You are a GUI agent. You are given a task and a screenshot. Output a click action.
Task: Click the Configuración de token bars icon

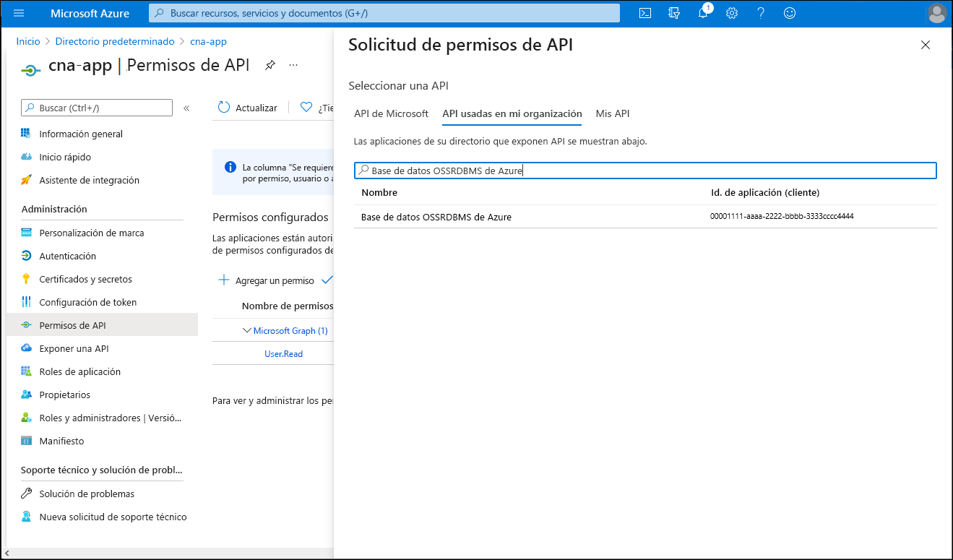[x=26, y=302]
